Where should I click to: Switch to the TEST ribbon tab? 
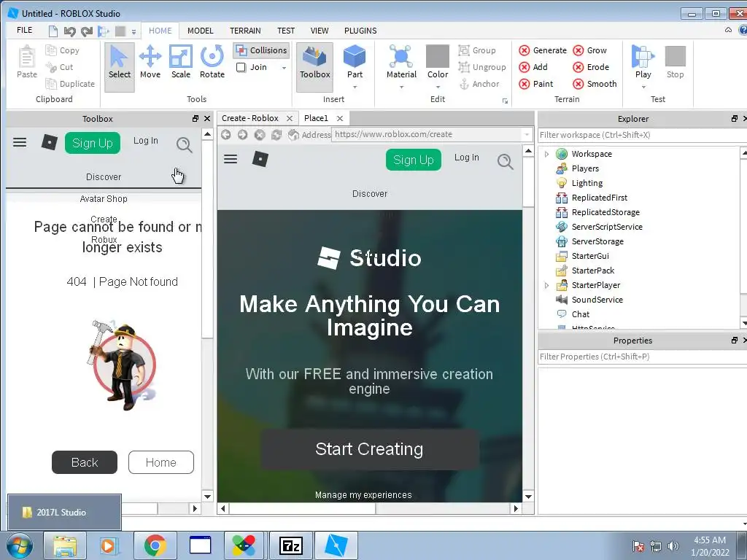pos(286,31)
